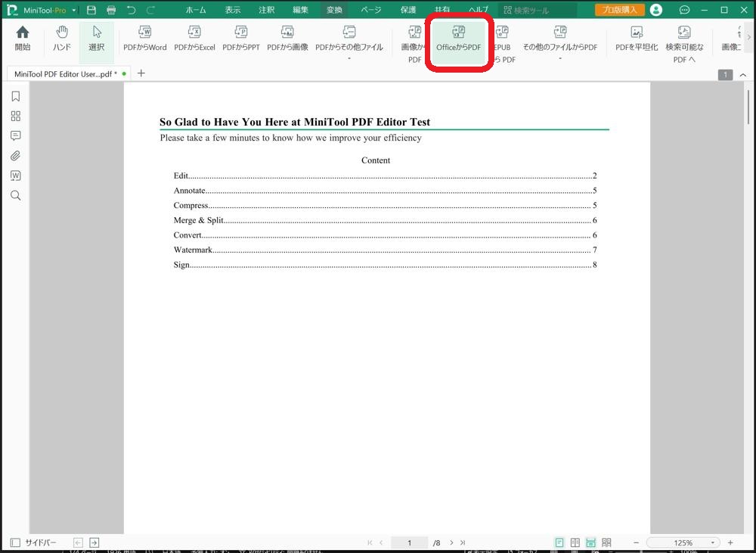Open the 注釈 tab
The width and height of the screenshot is (756, 553).
pyautogui.click(x=266, y=10)
